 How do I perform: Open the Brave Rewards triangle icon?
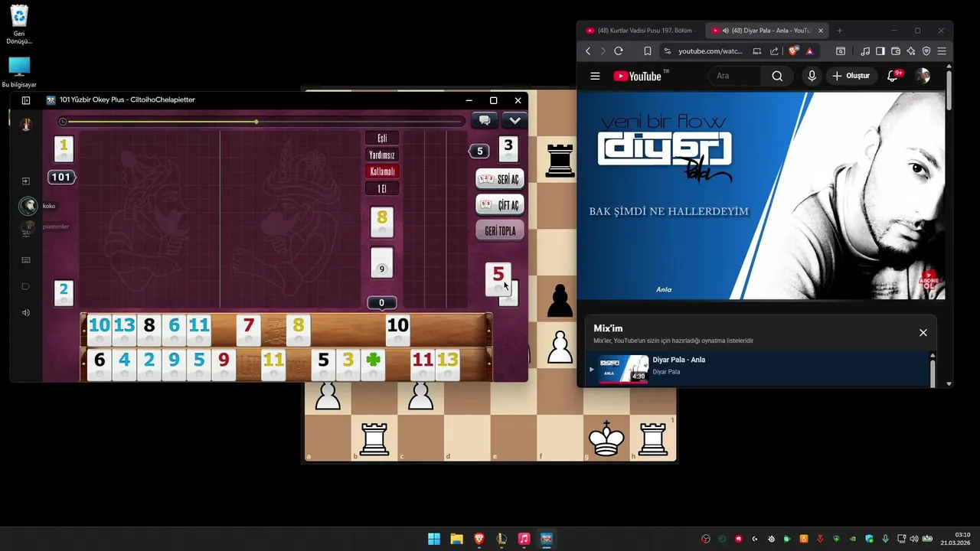(809, 51)
